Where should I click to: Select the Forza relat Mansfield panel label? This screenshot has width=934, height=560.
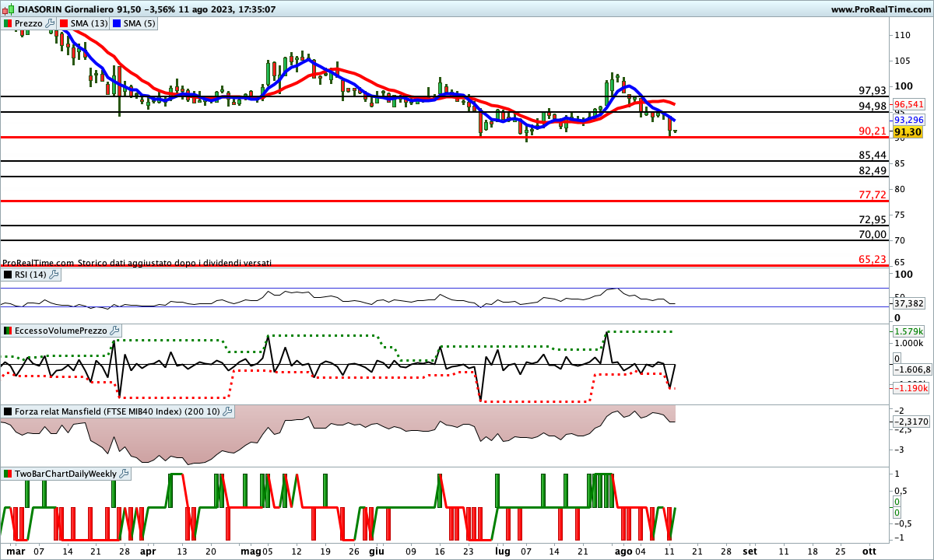pyautogui.click(x=118, y=411)
